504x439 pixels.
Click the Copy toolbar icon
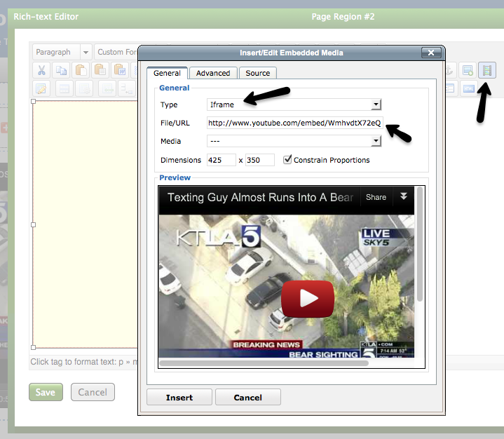click(61, 70)
